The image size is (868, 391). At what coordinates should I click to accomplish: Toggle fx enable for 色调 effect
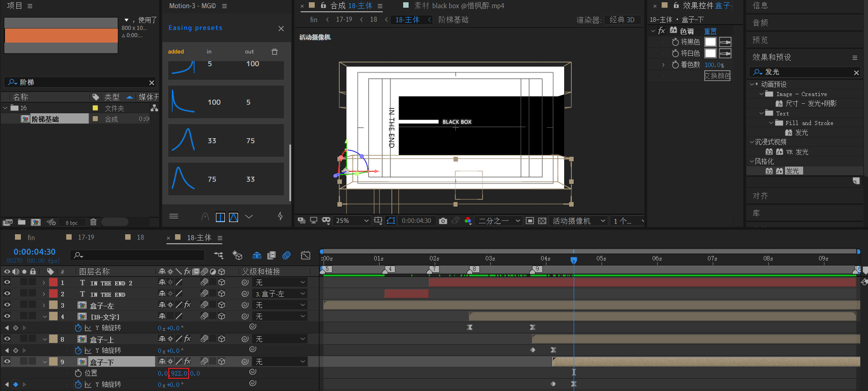coord(662,31)
